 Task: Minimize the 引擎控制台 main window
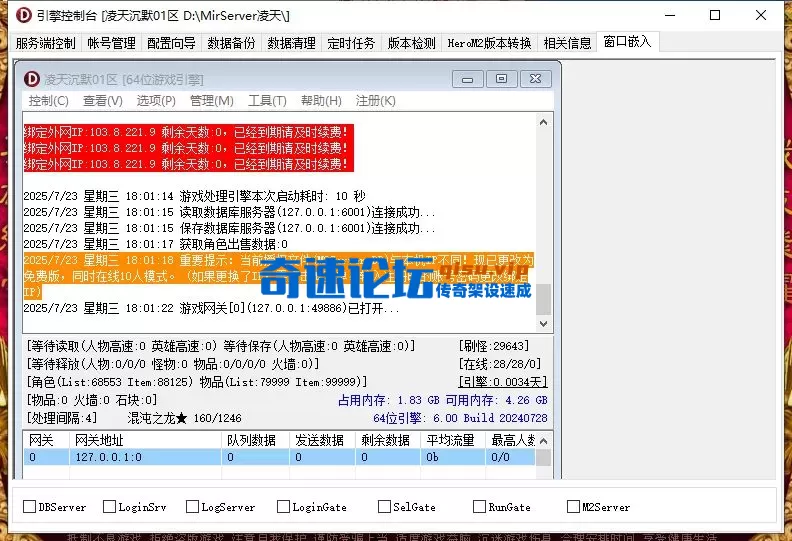point(670,15)
